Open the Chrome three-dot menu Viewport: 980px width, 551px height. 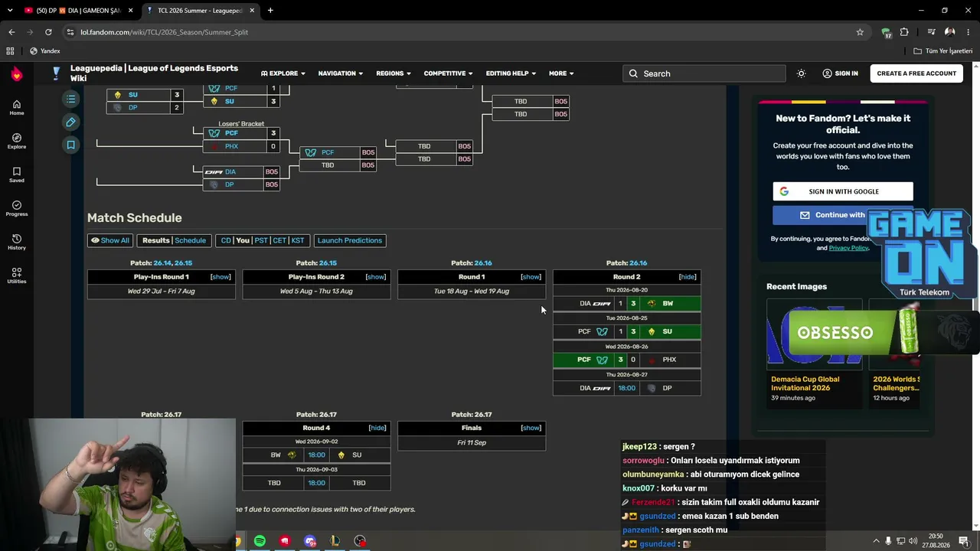point(968,32)
